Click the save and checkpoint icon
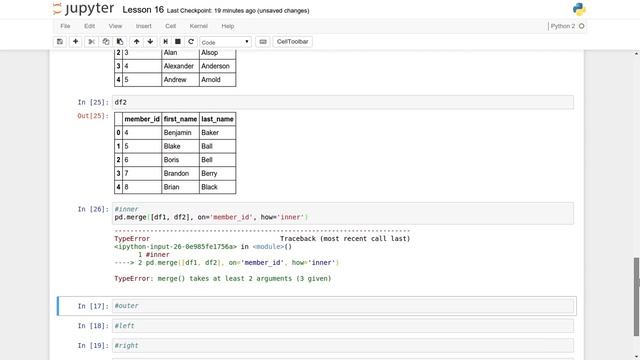The height and width of the screenshot is (360, 640). tap(60, 42)
